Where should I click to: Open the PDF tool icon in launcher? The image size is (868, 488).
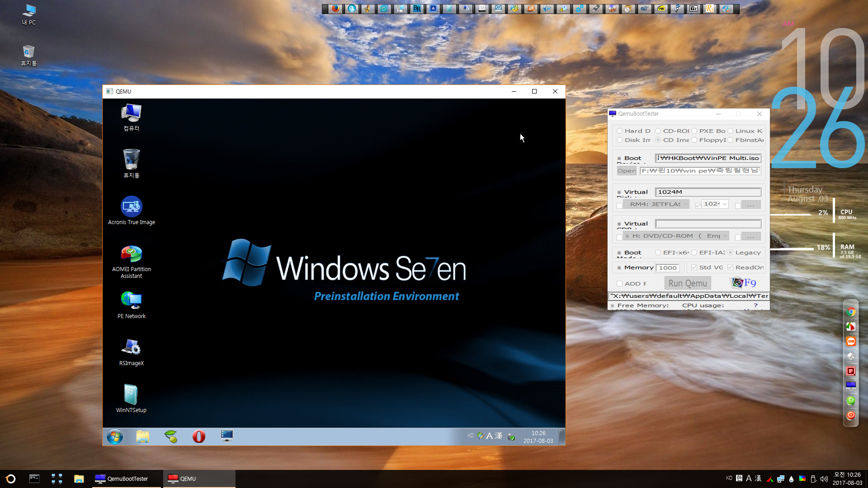(661, 9)
